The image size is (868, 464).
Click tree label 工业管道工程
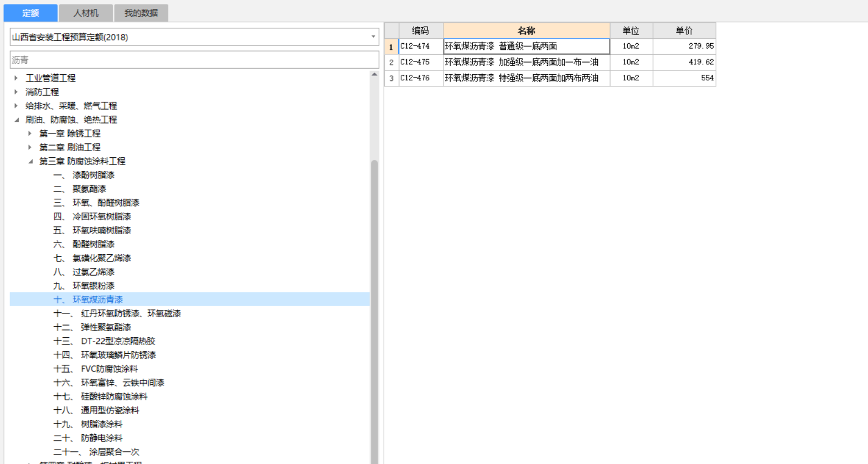tap(50, 78)
